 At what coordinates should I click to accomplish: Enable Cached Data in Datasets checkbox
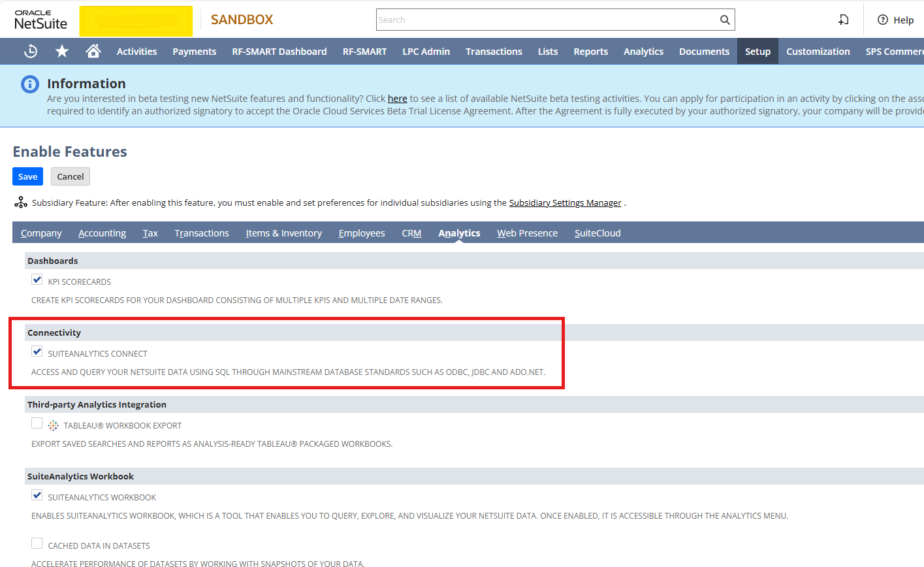[x=37, y=543]
